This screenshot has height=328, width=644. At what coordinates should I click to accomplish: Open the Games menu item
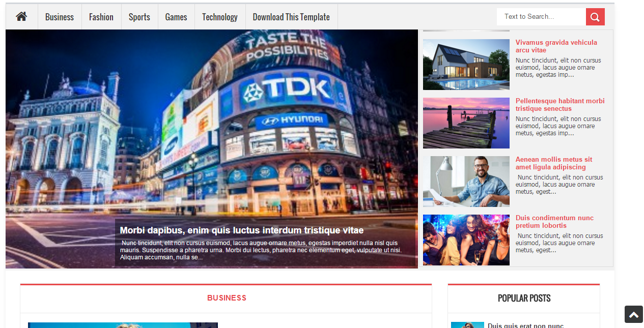[176, 17]
